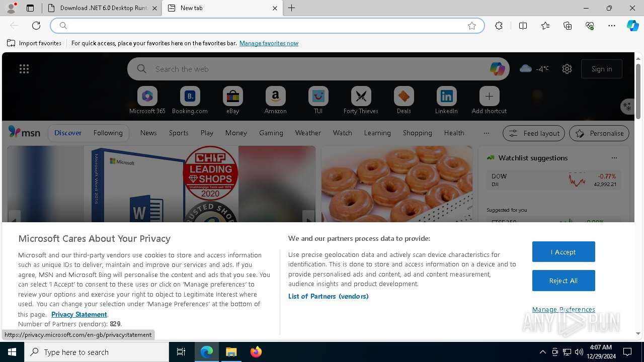Focus the address bar input
644x362 pixels.
tap(267, 26)
